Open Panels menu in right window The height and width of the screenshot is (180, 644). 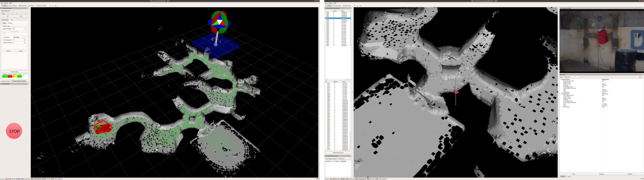(x=331, y=3)
